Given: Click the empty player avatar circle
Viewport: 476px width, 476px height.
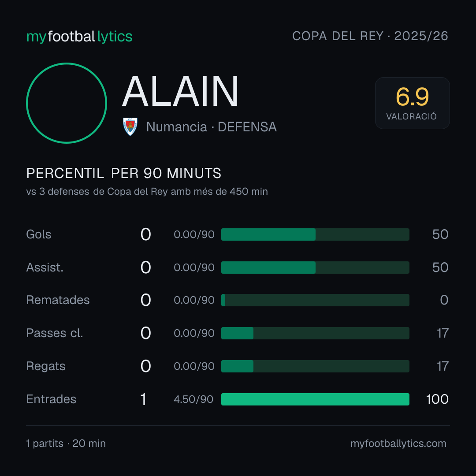Looking at the screenshot, I should pyautogui.click(x=67, y=103).
